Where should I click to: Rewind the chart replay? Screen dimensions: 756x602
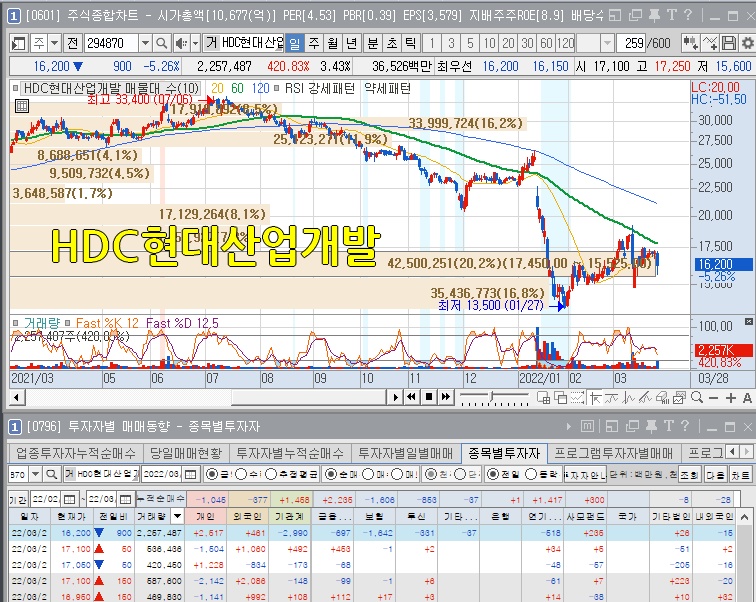[x=411, y=397]
